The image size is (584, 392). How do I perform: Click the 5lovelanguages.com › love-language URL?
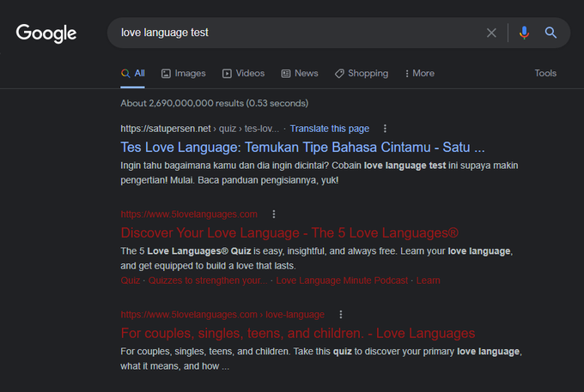point(222,315)
